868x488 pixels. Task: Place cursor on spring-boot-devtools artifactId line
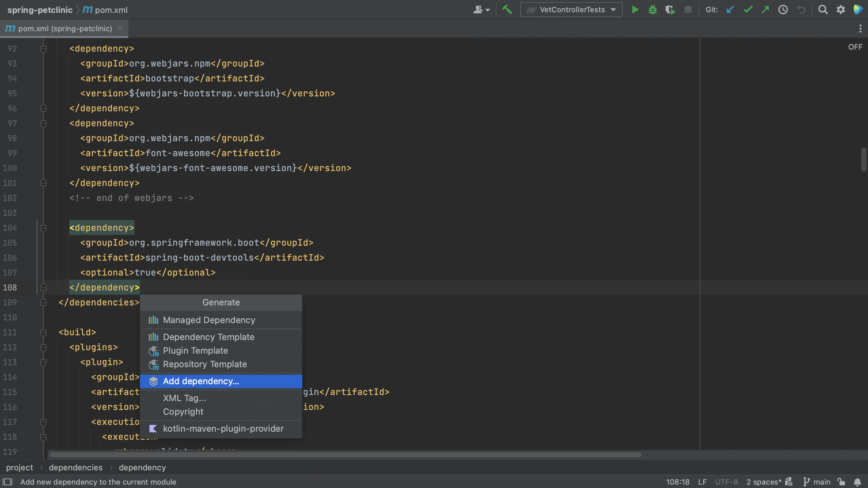click(202, 258)
